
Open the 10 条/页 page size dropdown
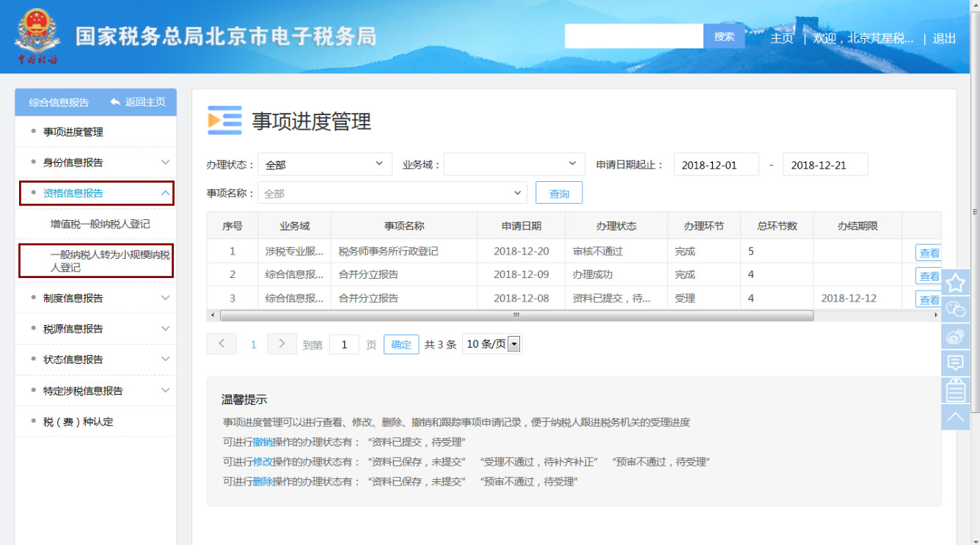point(492,344)
